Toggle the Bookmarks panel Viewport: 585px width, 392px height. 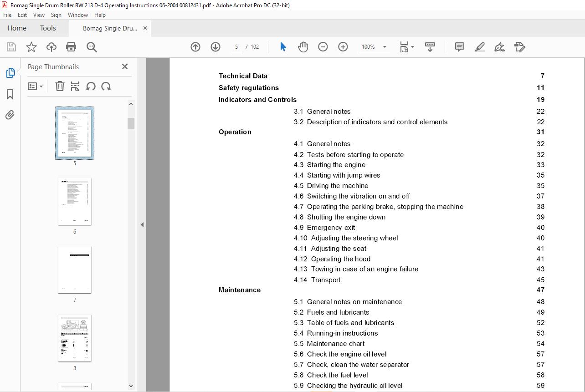click(10, 94)
